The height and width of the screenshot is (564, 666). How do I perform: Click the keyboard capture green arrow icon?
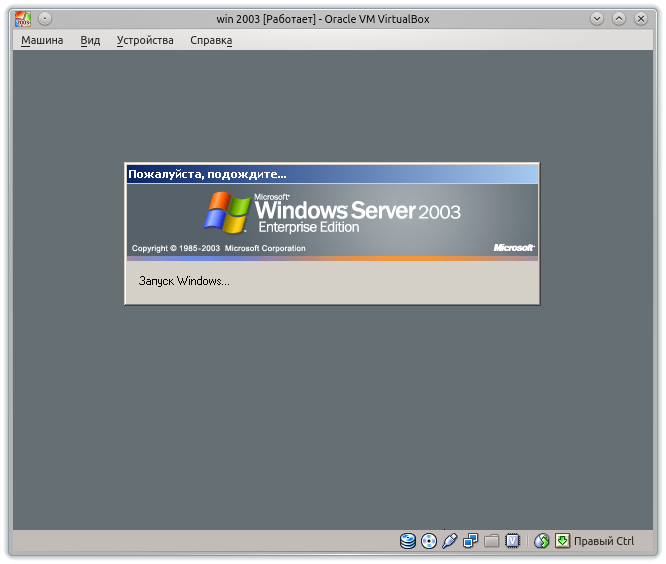[562, 541]
